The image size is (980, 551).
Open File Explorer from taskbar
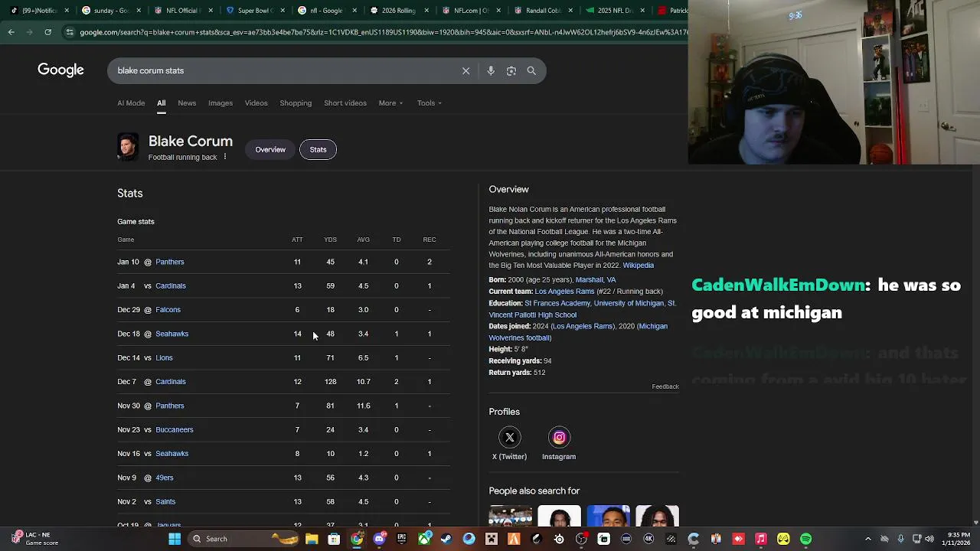(x=312, y=539)
